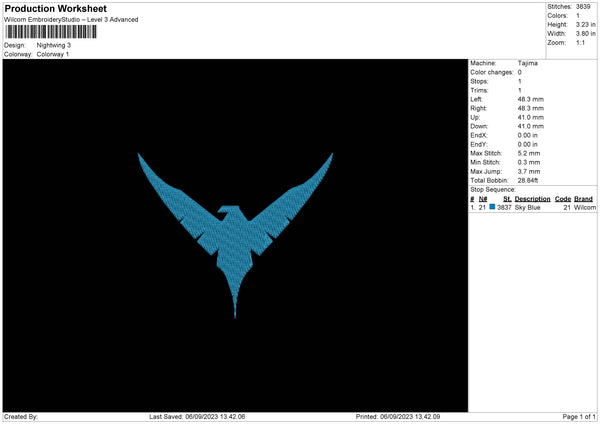Click the Width value 3.80 in
This screenshot has width=600, height=424.
pyautogui.click(x=585, y=34)
